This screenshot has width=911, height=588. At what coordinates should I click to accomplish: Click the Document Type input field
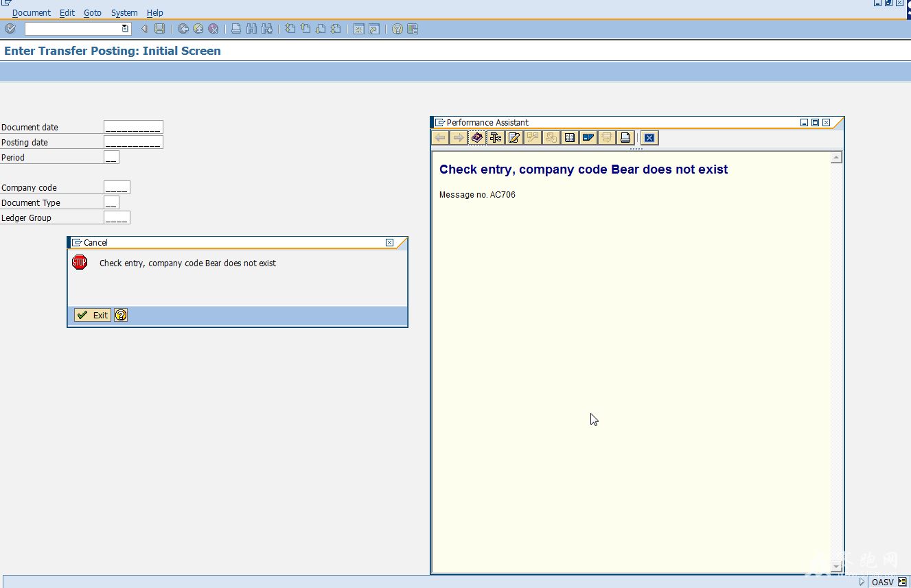click(x=111, y=202)
